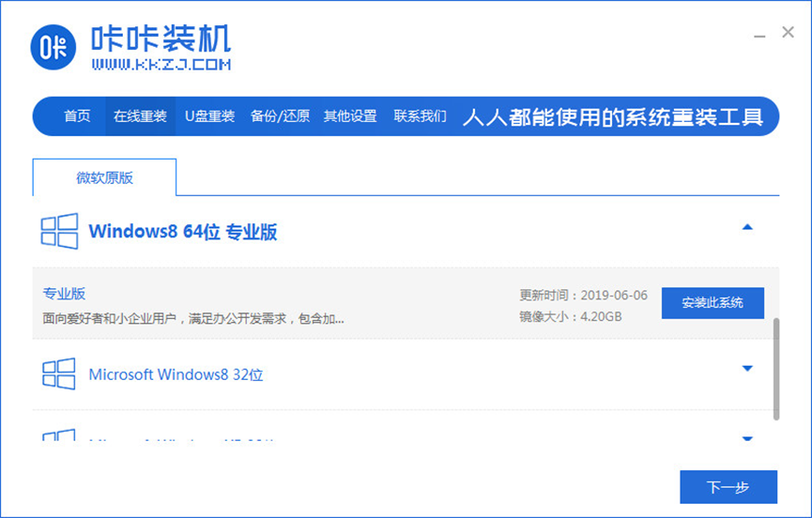Open the 联系我们 page

click(420, 116)
